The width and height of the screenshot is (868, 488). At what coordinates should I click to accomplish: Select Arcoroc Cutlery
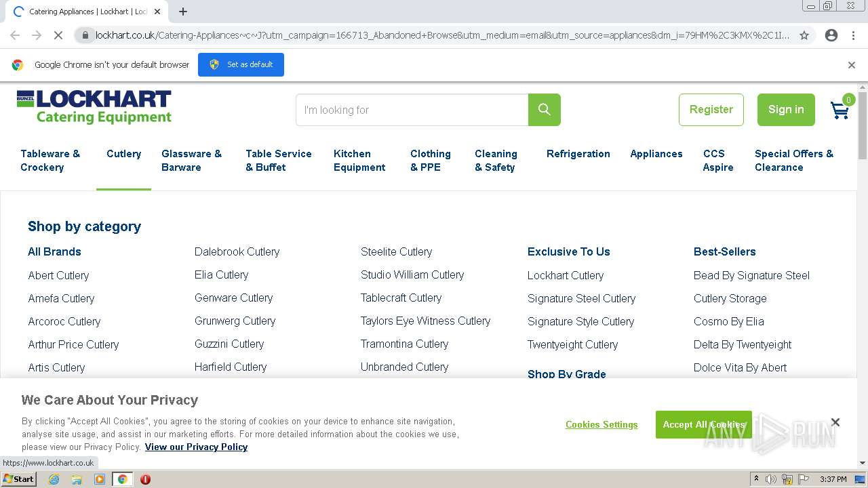point(64,321)
